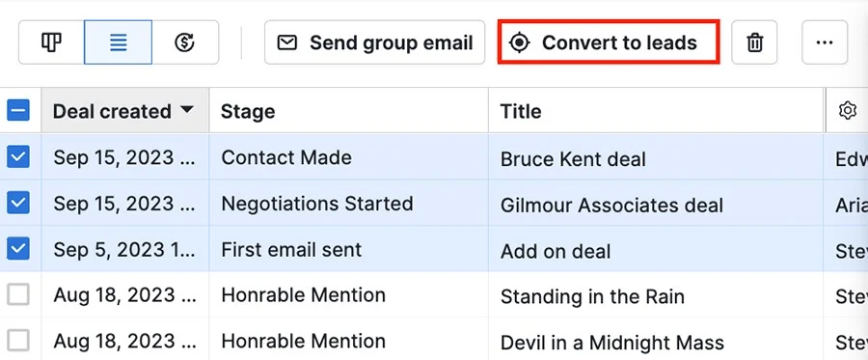868x360 pixels.
Task: Click Send group email button
Action: pyautogui.click(x=375, y=42)
